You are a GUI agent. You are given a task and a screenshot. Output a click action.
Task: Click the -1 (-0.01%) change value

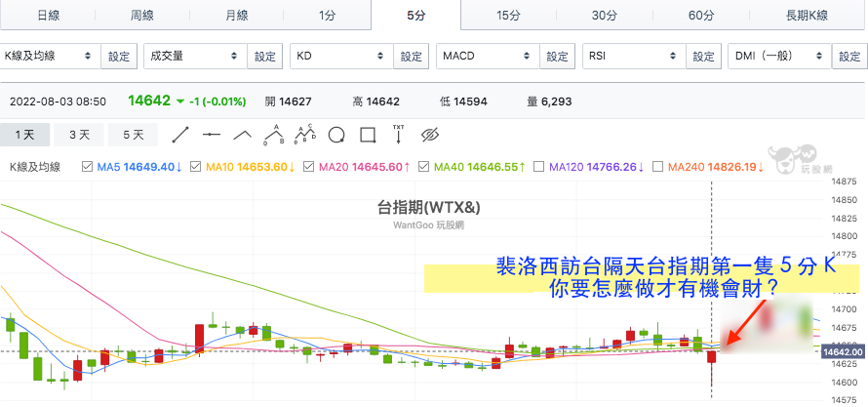[217, 102]
